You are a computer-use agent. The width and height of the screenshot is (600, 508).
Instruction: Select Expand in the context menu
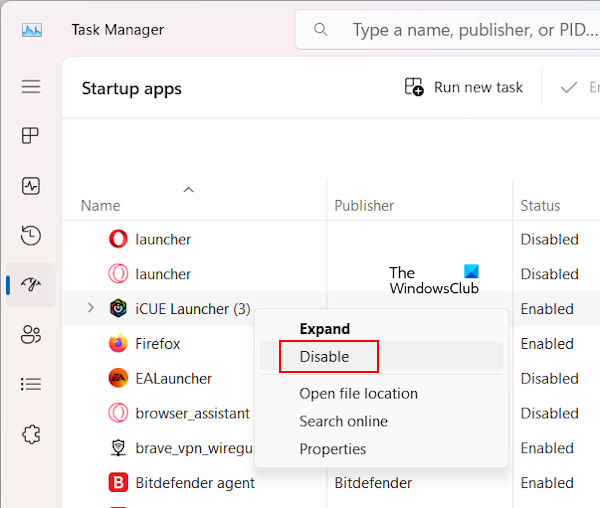324,329
